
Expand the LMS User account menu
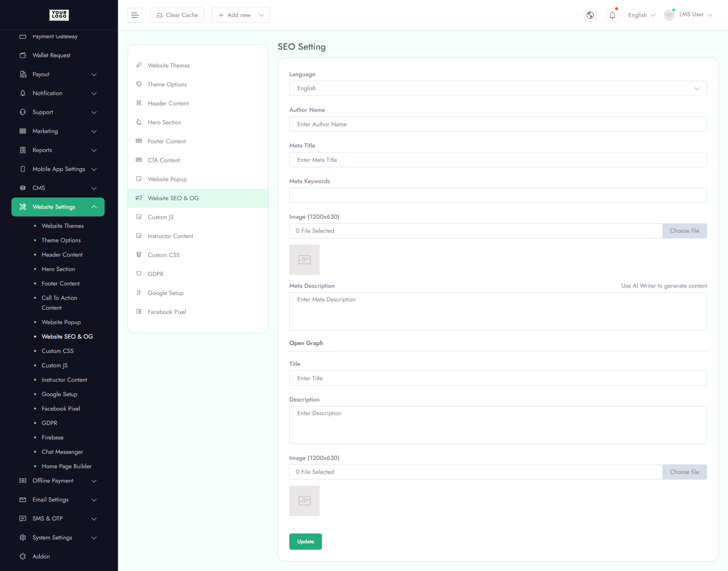click(696, 15)
